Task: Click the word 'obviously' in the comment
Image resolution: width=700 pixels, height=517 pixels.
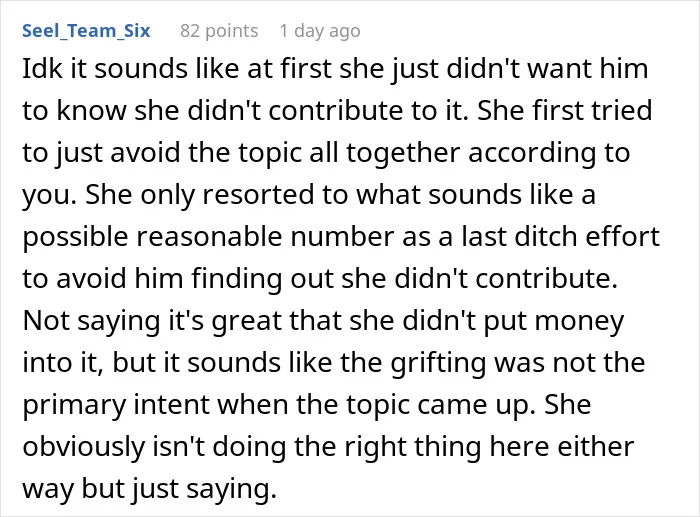Action: 83,446
